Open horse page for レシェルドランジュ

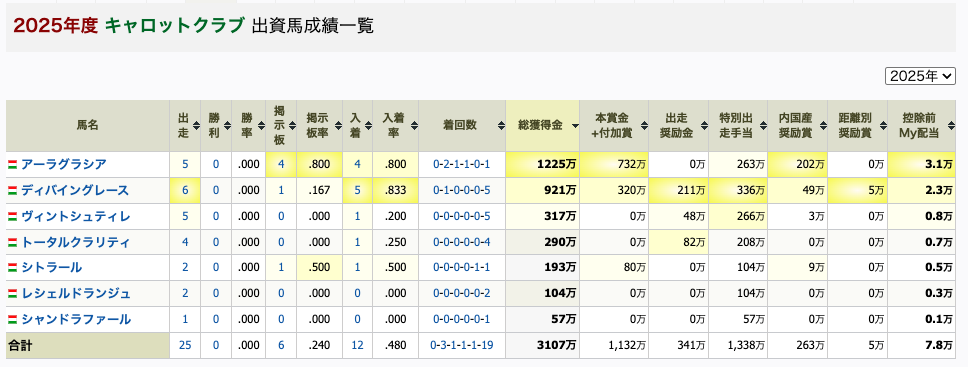coord(75,293)
